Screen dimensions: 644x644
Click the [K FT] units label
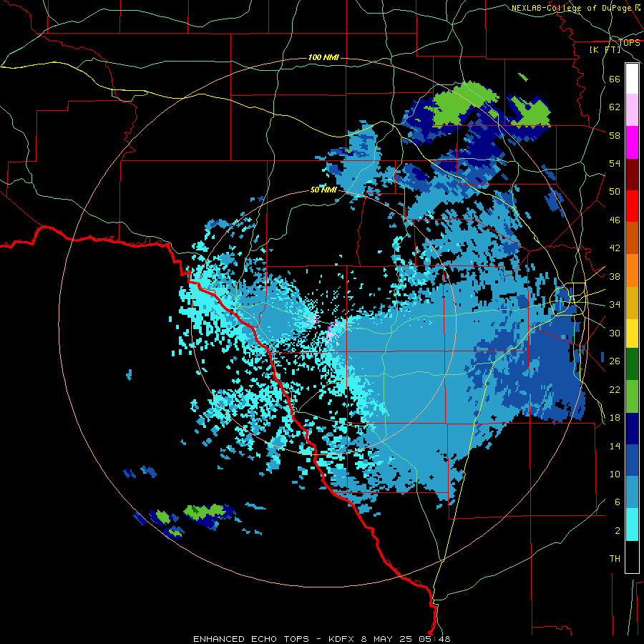pyautogui.click(x=605, y=49)
